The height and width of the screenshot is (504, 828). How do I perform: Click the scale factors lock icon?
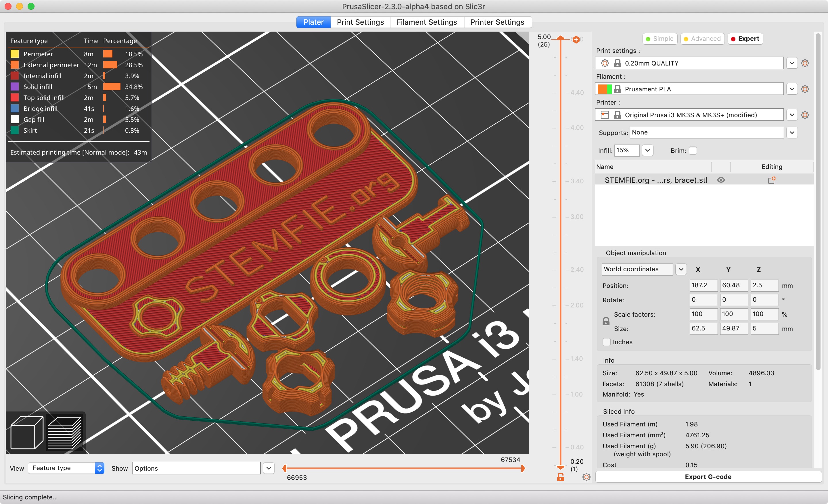(x=606, y=321)
